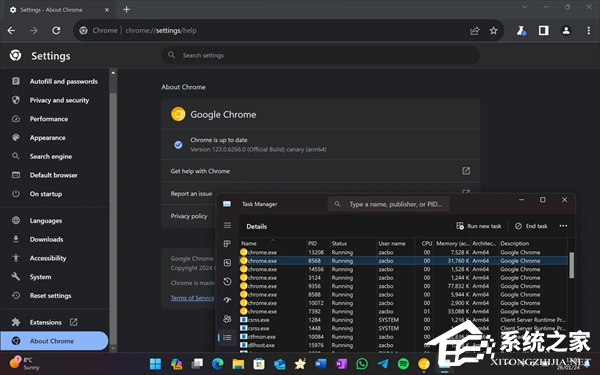
Task: Click End task button
Action: (531, 226)
